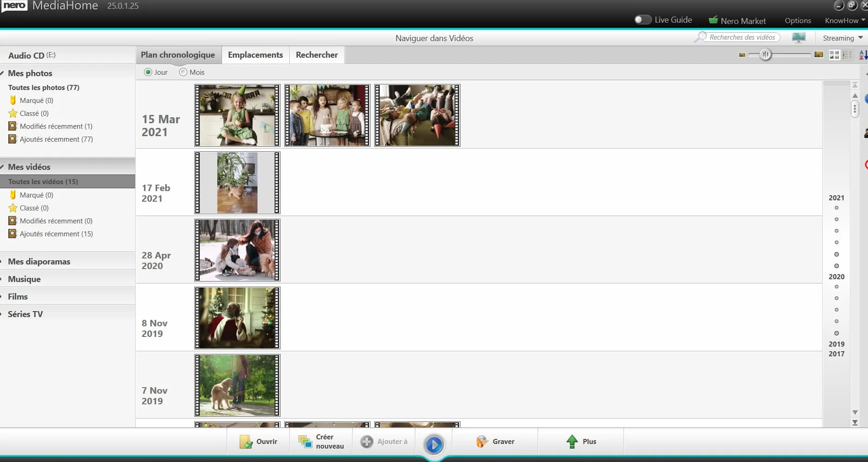Click the large thumbnail size icon
This screenshot has width=868, height=462.
[819, 55]
